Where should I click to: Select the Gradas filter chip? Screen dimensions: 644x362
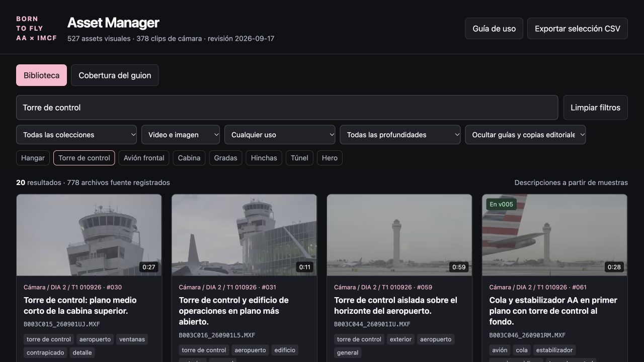click(225, 158)
